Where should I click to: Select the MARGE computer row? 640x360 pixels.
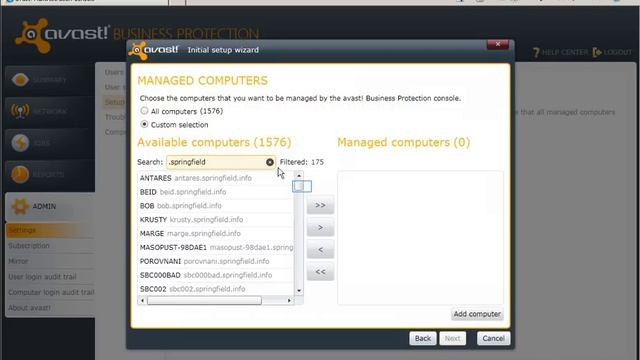pos(216,233)
